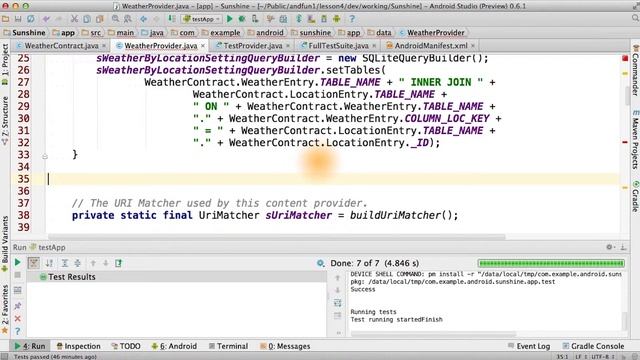Switch to AndroidManifest.xml tab
640x360 pixels.
[x=431, y=46]
